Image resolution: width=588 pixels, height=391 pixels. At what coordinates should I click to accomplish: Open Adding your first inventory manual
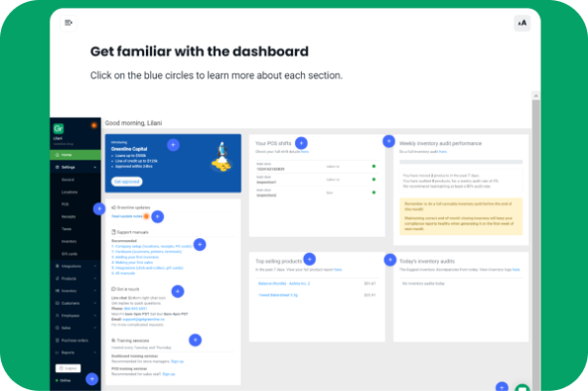135,257
